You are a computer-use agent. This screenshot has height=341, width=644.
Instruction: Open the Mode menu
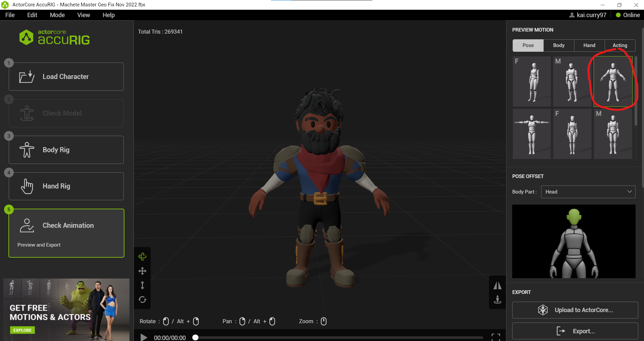point(57,15)
